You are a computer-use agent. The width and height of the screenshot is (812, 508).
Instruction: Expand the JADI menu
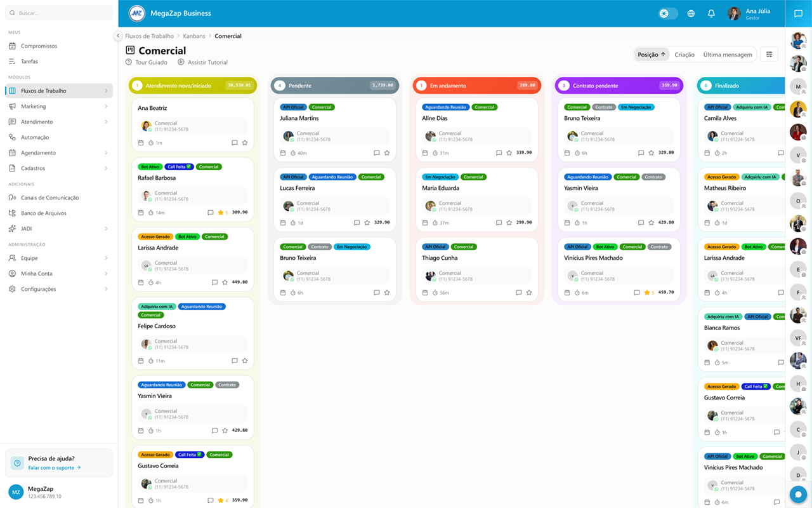tap(59, 229)
